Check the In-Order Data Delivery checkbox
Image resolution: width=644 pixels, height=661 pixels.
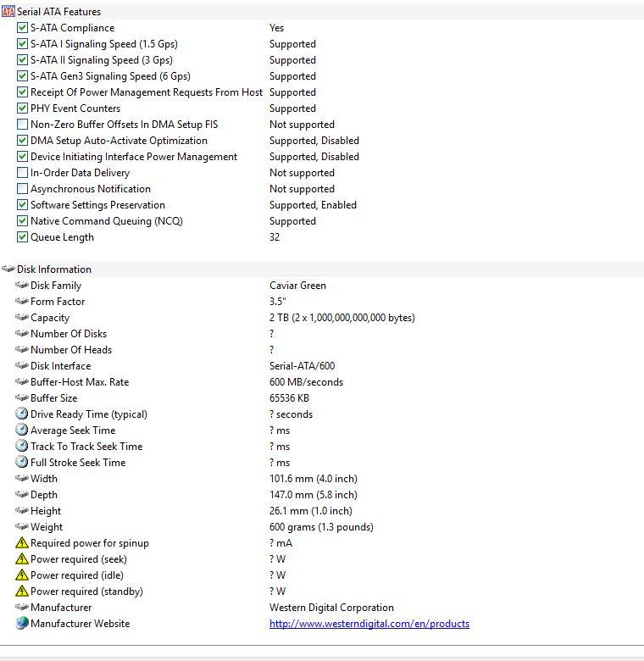point(22,172)
